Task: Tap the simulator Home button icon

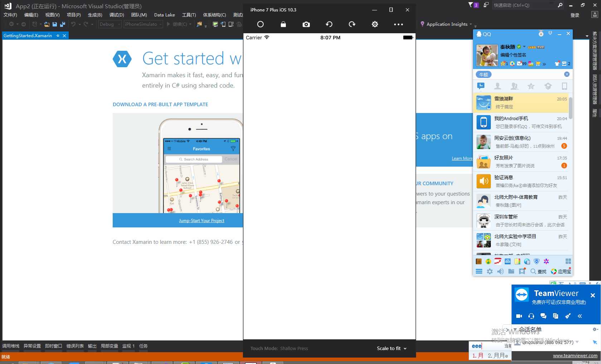Action: 260,24
